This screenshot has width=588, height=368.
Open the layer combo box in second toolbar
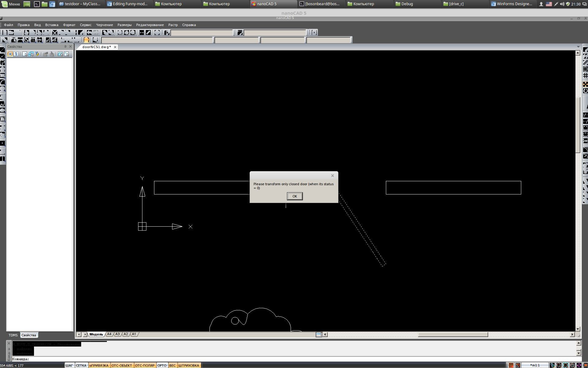click(157, 40)
